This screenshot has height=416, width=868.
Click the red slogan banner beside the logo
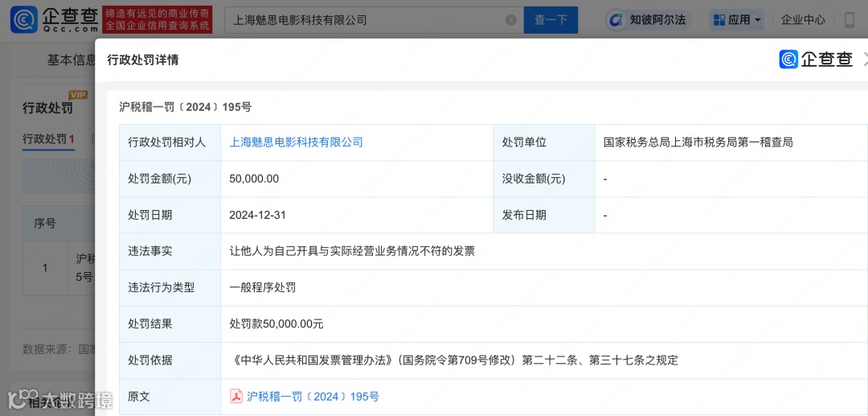click(158, 20)
